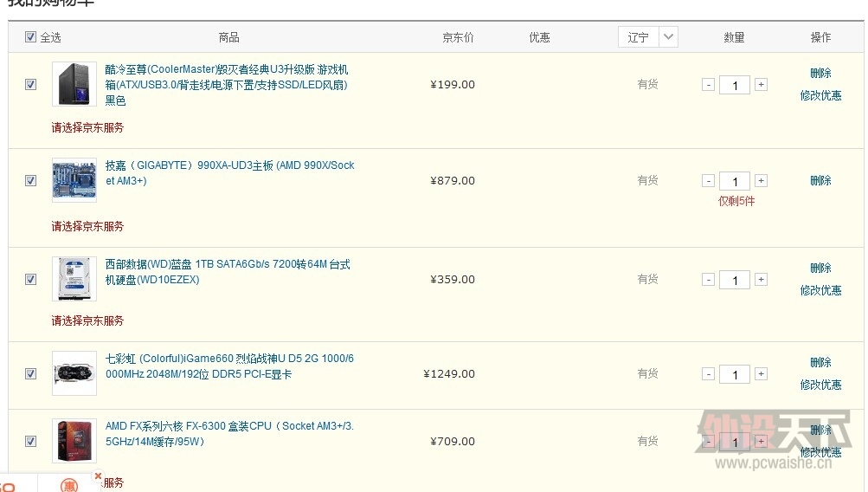Edit the quantity field for WD hard drive

tap(735, 280)
